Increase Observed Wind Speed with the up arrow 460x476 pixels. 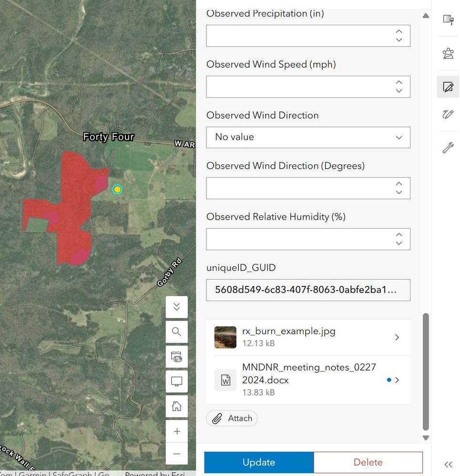click(x=399, y=82)
